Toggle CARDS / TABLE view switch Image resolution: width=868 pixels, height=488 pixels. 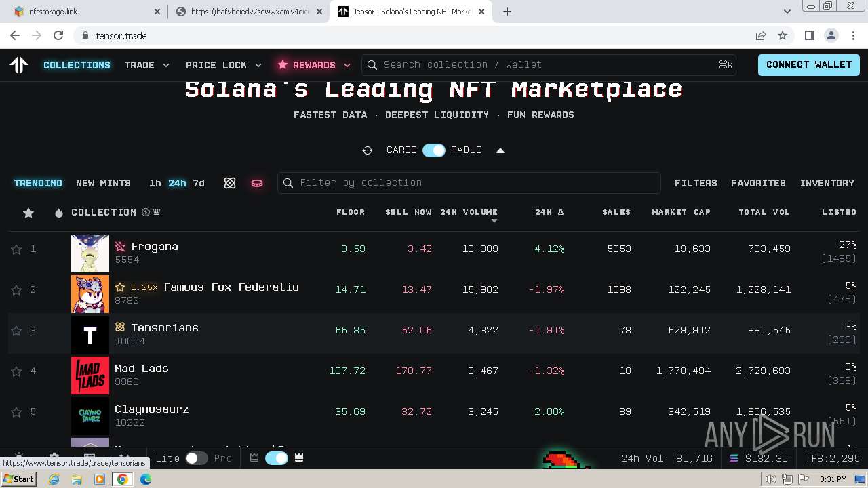point(434,150)
